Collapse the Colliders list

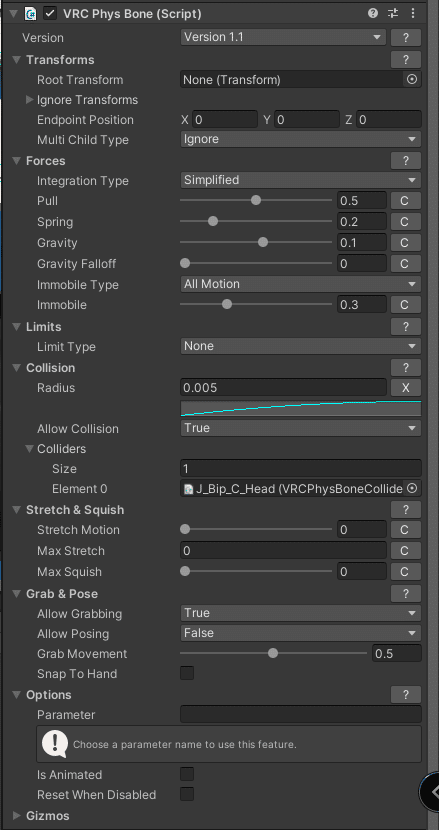pyautogui.click(x=30, y=448)
